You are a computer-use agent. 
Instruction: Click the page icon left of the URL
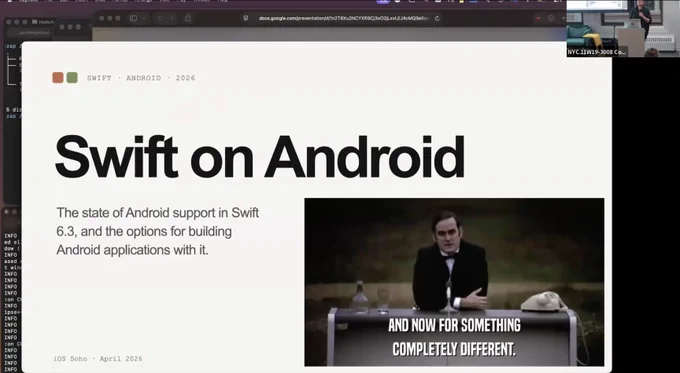click(246, 18)
